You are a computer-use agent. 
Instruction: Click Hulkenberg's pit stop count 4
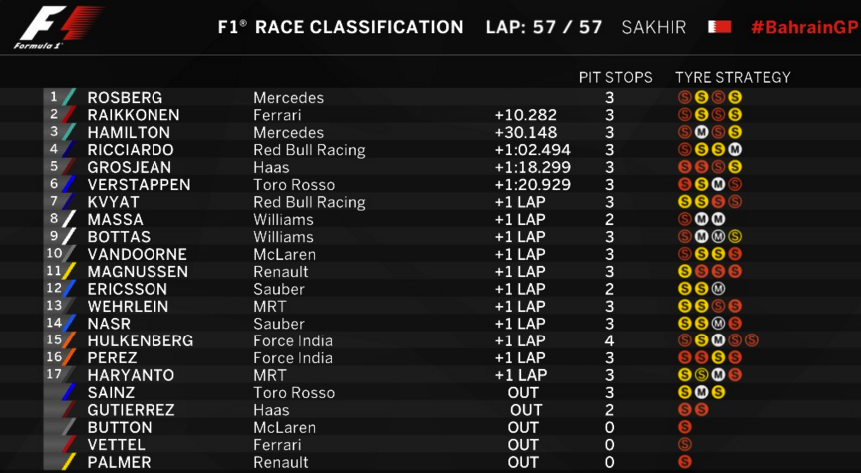point(609,341)
